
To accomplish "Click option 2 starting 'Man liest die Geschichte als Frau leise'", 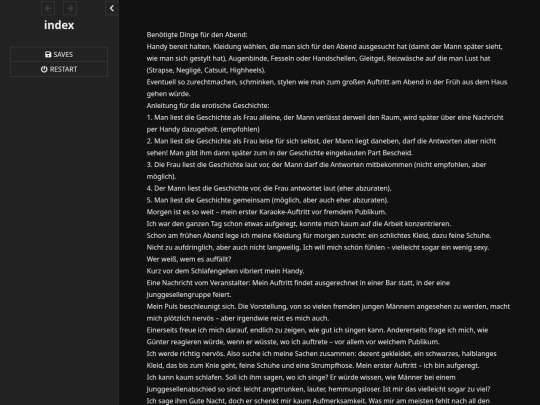I will click(321, 147).
